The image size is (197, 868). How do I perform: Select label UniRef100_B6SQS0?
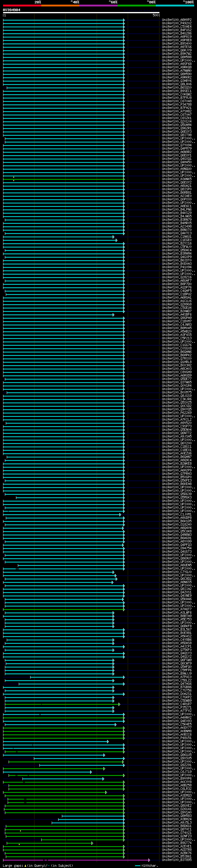(177, 88)
